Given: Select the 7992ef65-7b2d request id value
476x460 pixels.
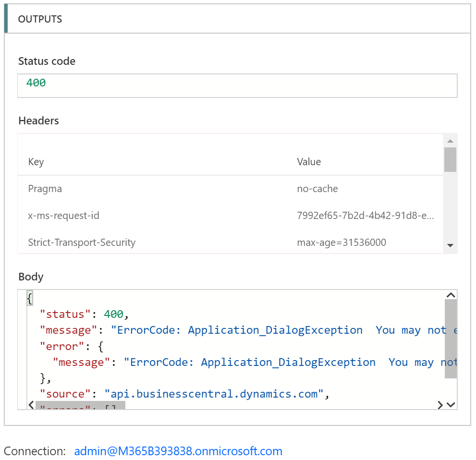Looking at the screenshot, I should pyautogui.click(x=365, y=216).
